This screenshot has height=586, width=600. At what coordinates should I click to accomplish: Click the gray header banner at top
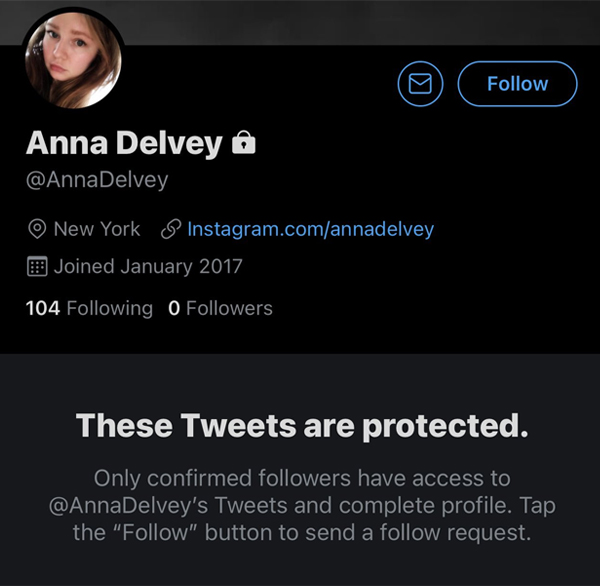point(350,20)
